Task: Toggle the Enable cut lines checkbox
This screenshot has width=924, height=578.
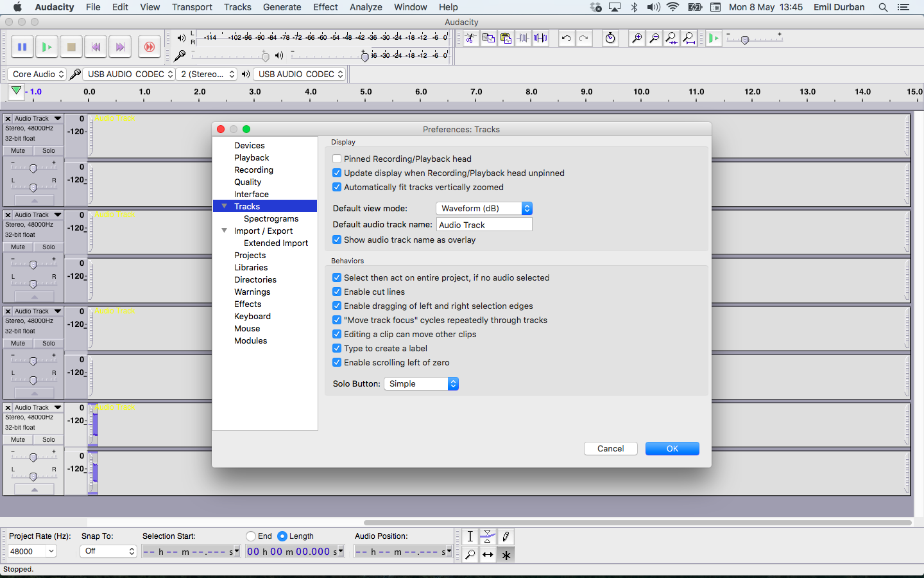Action: (x=337, y=292)
